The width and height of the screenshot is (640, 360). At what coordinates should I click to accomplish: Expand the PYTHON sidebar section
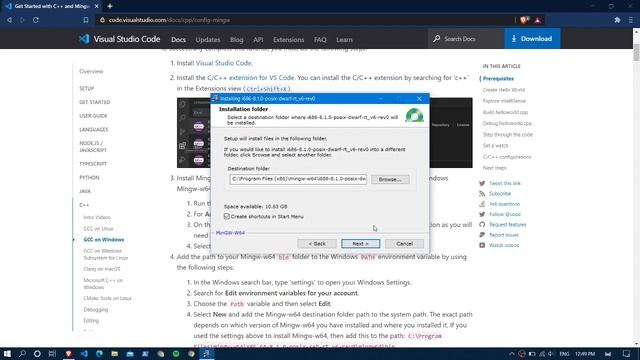89,178
